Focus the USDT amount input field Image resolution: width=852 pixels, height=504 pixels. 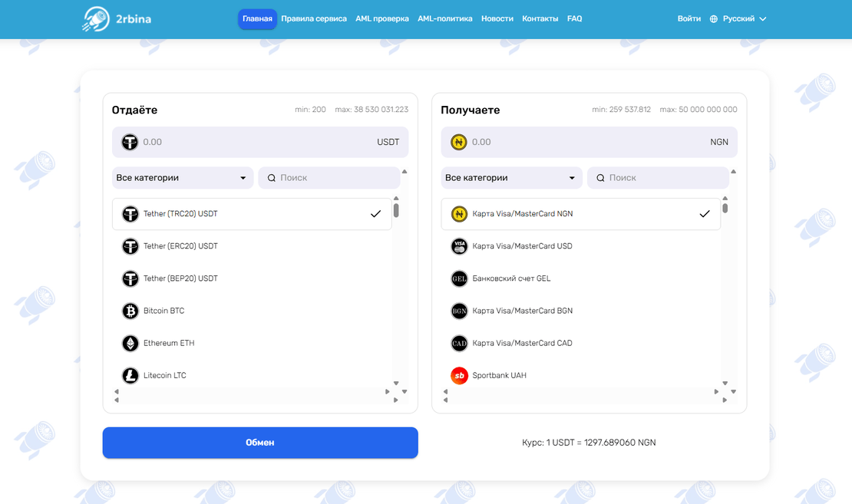[x=253, y=142]
